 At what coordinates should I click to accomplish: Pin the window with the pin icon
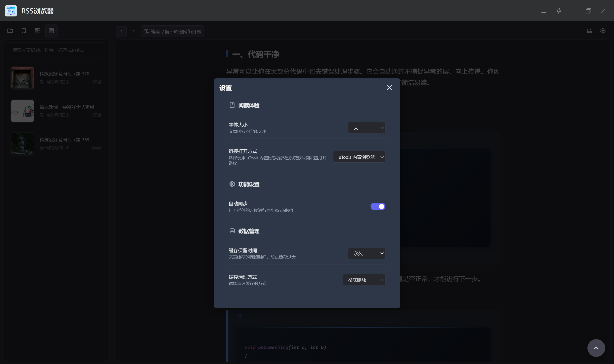click(x=559, y=11)
